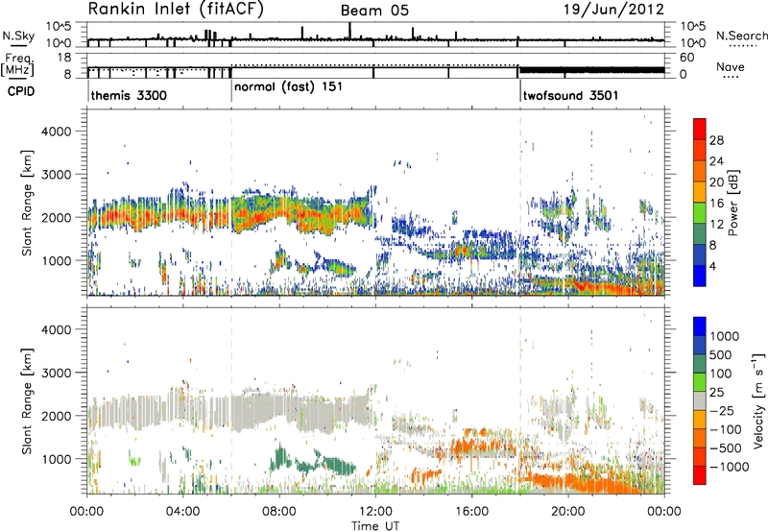Click the 'twofsound 3501' CPID label
The height and width of the screenshot is (532, 768).
click(x=570, y=95)
